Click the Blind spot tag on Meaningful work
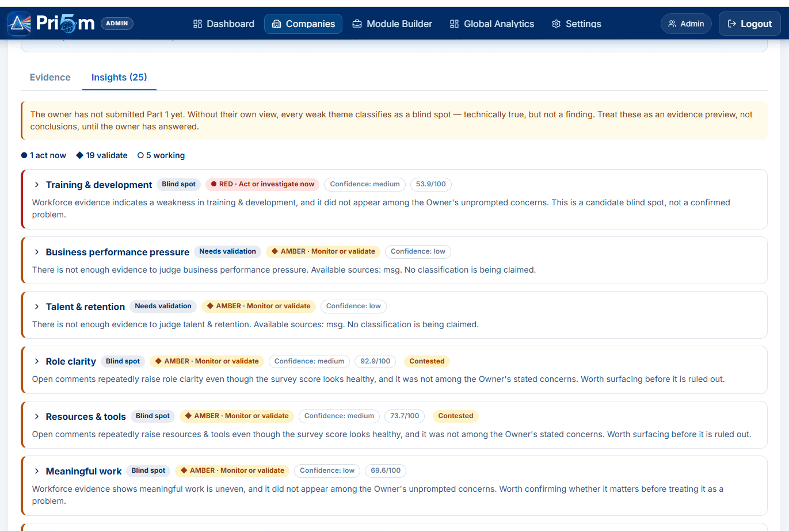The height and width of the screenshot is (532, 789). [x=148, y=470]
